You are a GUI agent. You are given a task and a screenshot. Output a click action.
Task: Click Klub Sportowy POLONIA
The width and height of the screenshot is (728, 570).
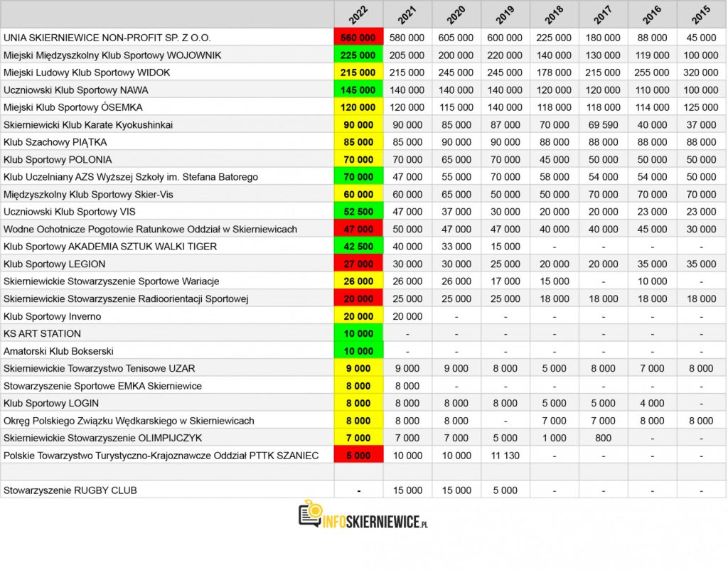[x=58, y=160]
